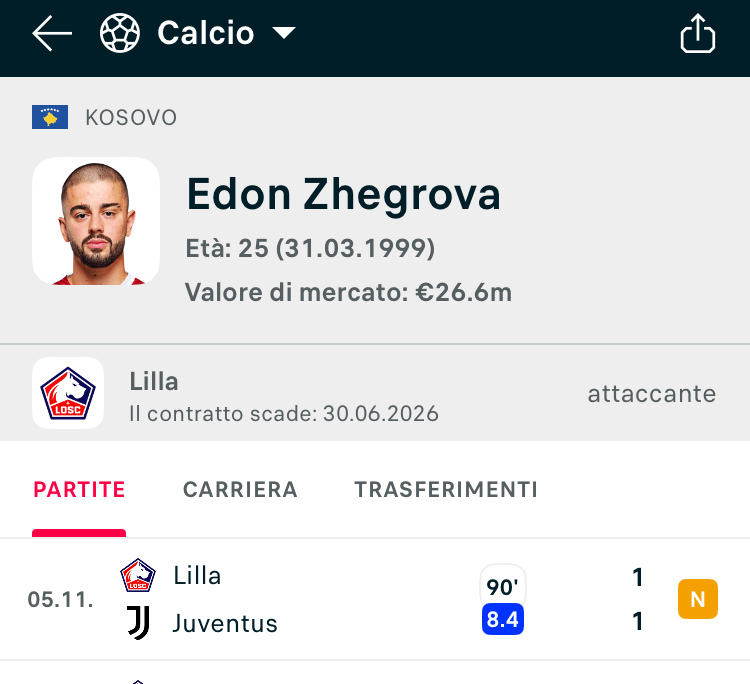Select the 90' minutes played badge
The width and height of the screenshot is (750, 684).
click(503, 585)
